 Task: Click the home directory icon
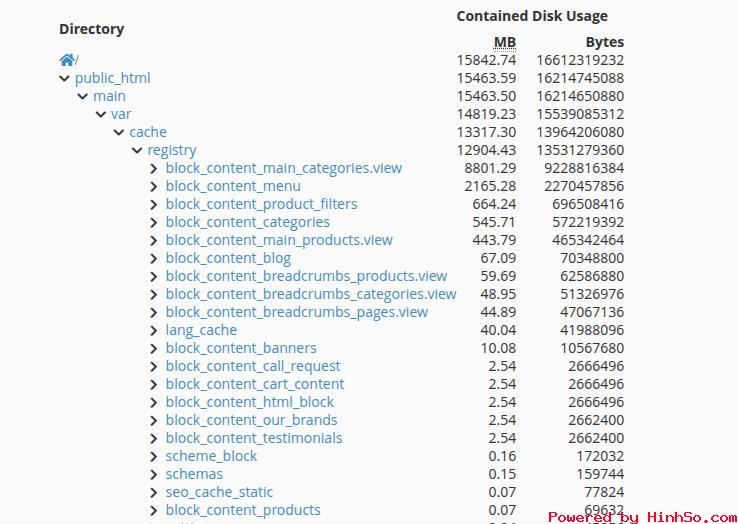tap(66, 60)
